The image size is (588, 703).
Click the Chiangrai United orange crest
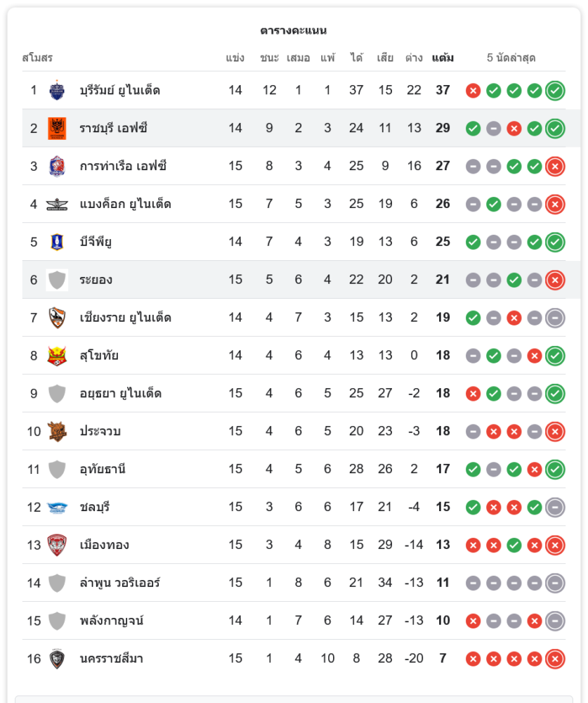tap(57, 318)
